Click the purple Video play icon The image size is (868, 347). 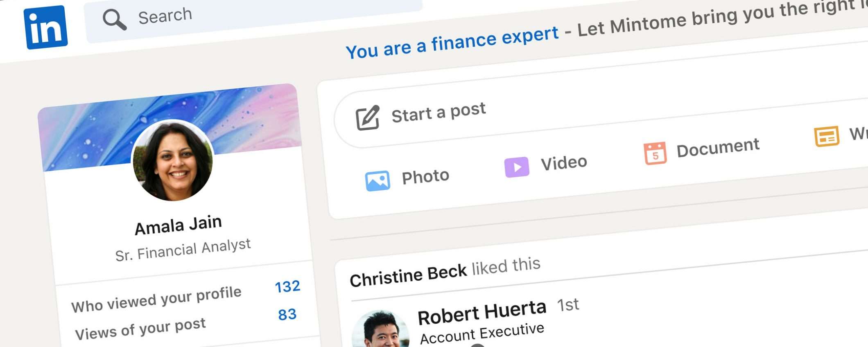click(x=516, y=167)
